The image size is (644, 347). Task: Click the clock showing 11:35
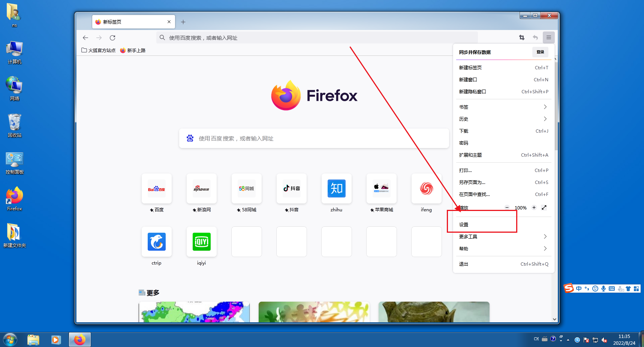click(x=624, y=337)
